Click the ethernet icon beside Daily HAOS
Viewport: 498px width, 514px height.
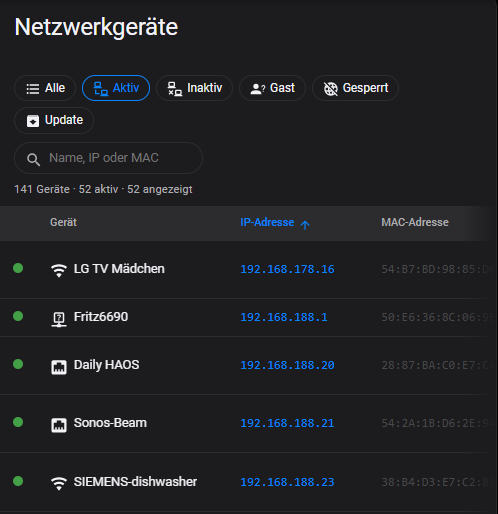point(59,367)
